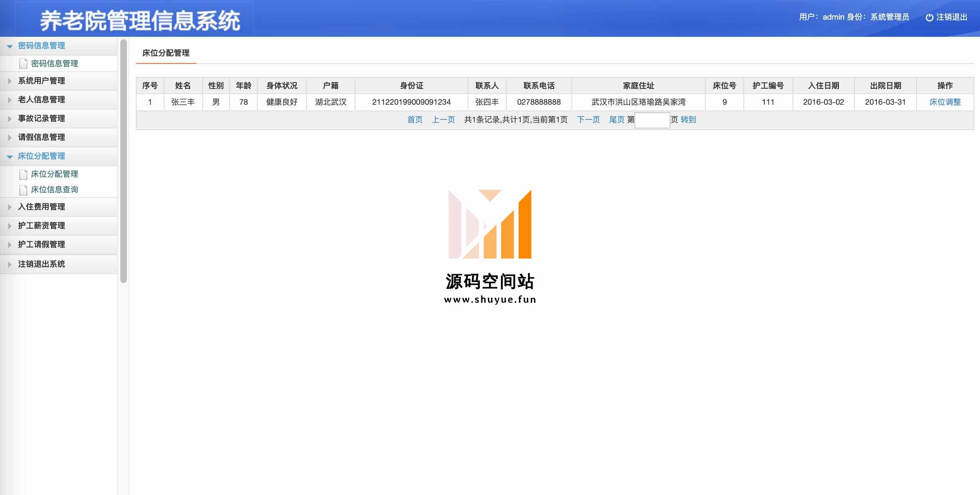Go to previous page via 上一页
Image resolution: width=980 pixels, height=495 pixels.
443,119
